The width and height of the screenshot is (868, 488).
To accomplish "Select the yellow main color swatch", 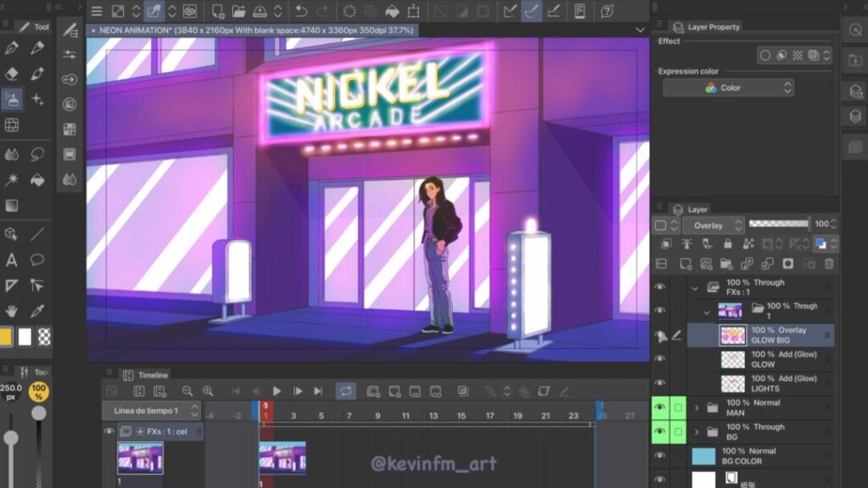I will point(7,336).
